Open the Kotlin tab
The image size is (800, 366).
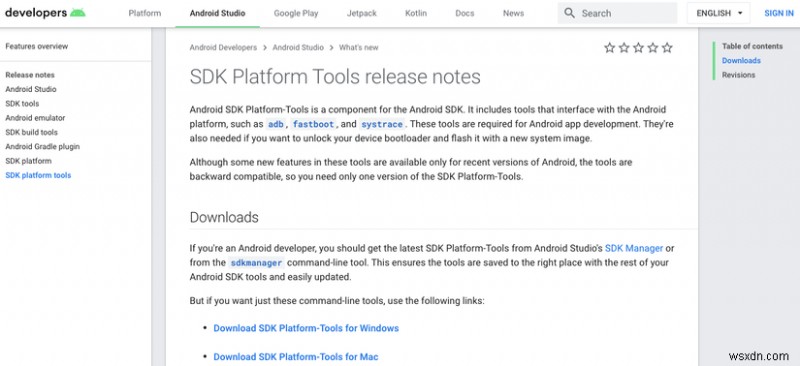pyautogui.click(x=416, y=13)
